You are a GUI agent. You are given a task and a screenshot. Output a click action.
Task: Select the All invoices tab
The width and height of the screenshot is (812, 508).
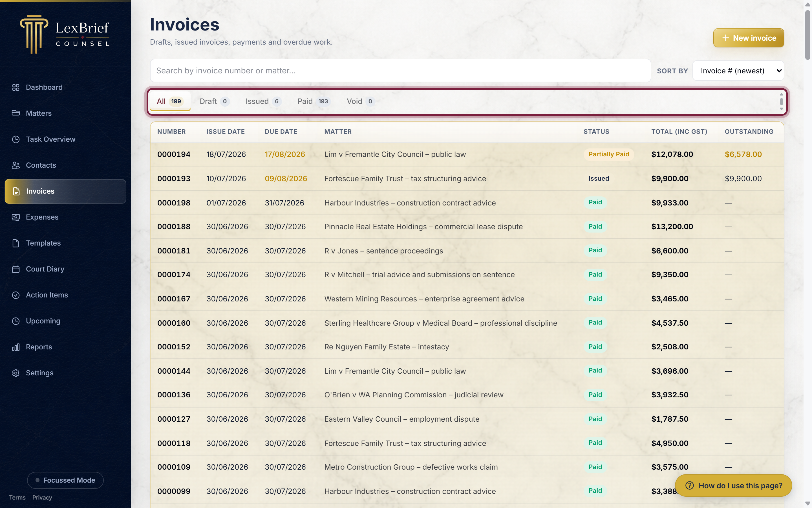tap(170, 102)
